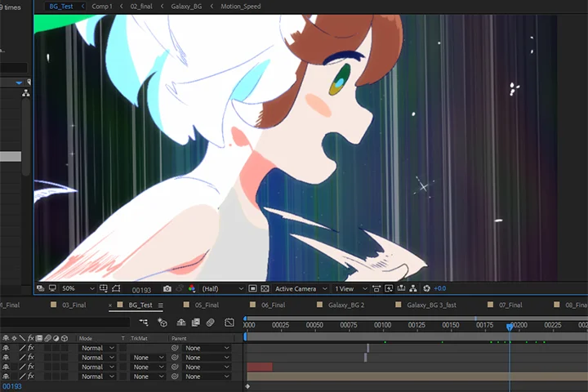Toggle shy switch on top layer
The height and width of the screenshot is (392, 588).
click(x=6, y=348)
